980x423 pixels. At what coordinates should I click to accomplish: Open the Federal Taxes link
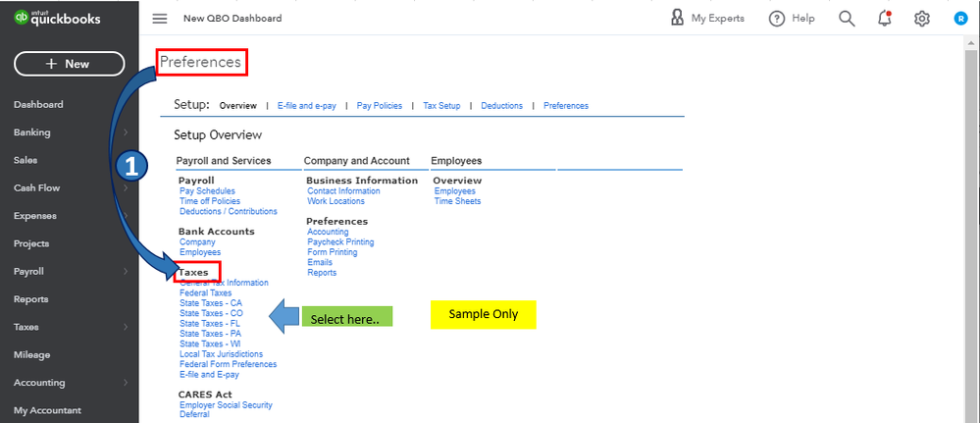[205, 293]
